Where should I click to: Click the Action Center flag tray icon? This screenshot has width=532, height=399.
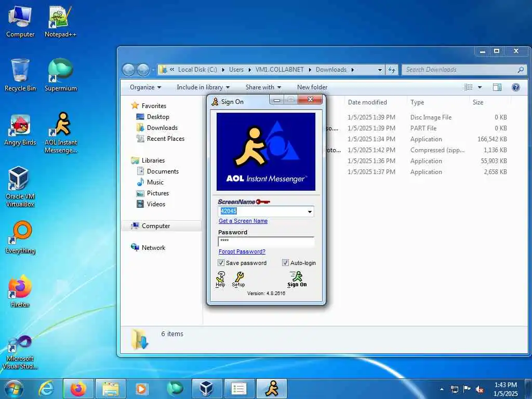click(x=467, y=389)
